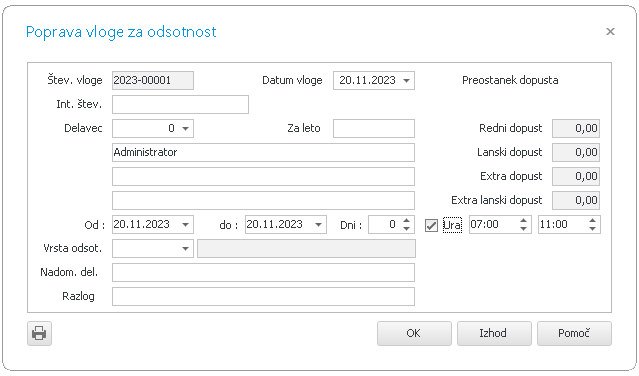Image resolution: width=639 pixels, height=376 pixels.
Task: Decrease the 07:00 start time
Action: pyautogui.click(x=524, y=229)
